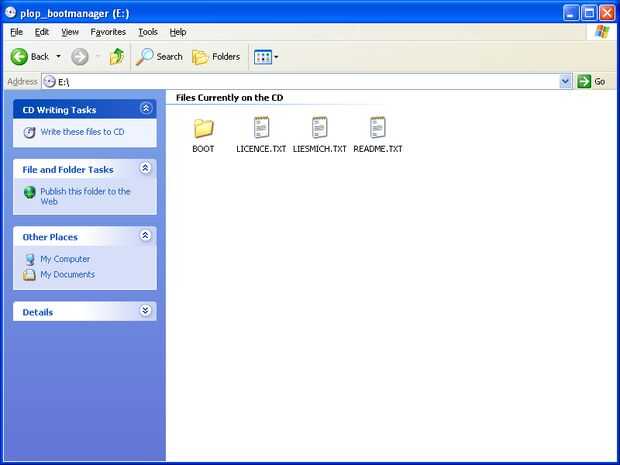This screenshot has height=465, width=620.
Task: Open the Back history dropdown arrow
Action: (x=59, y=57)
